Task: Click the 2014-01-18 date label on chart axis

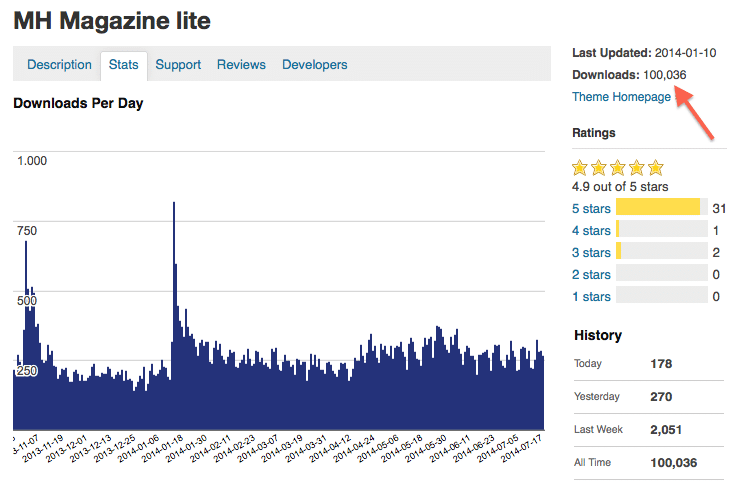Action: [163, 449]
